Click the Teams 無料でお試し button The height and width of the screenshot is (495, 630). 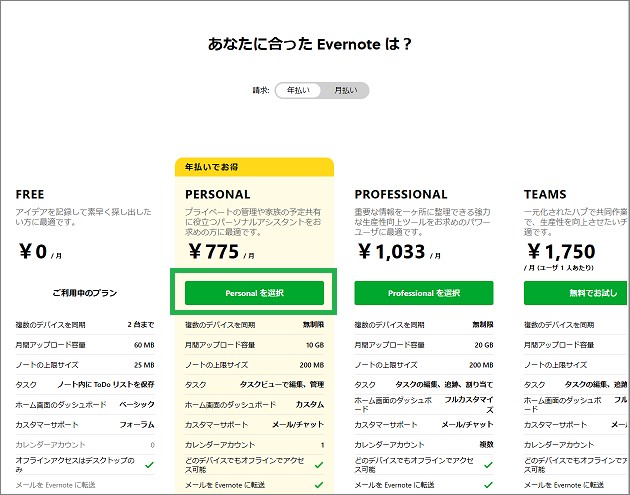tap(577, 293)
